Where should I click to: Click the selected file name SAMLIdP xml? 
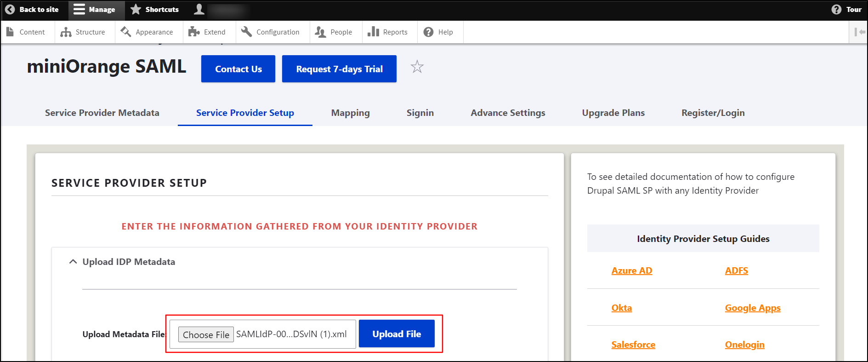(291, 334)
